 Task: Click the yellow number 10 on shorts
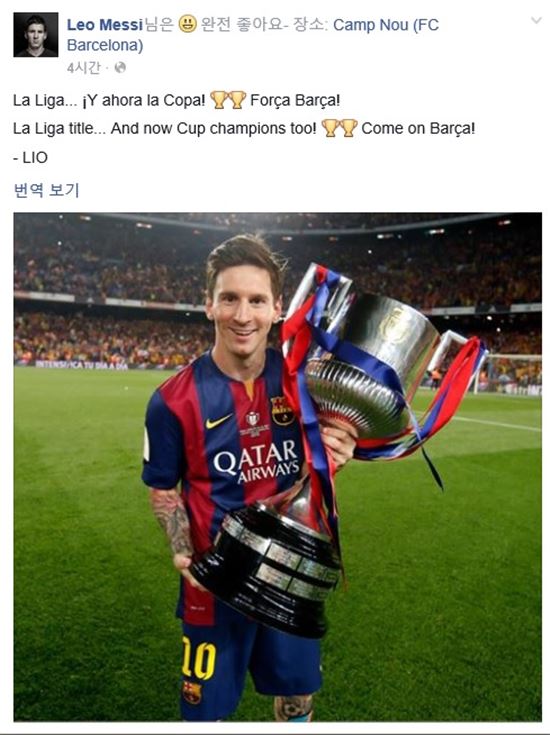point(199,658)
